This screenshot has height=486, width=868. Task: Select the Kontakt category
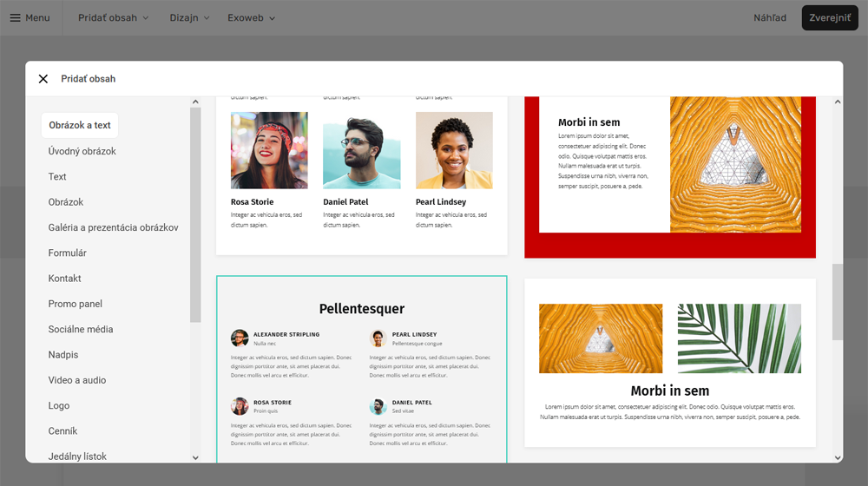coord(65,279)
